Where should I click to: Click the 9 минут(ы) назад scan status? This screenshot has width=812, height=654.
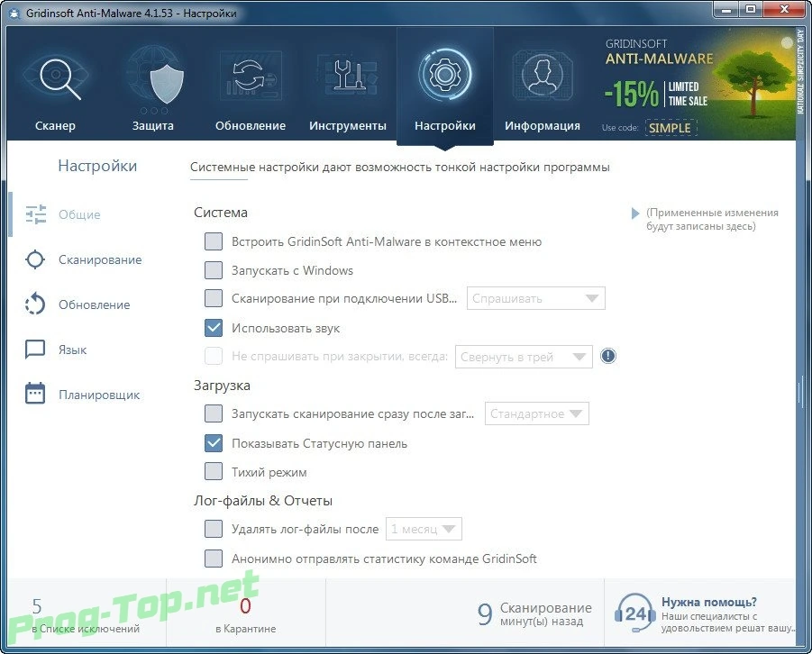(x=534, y=614)
